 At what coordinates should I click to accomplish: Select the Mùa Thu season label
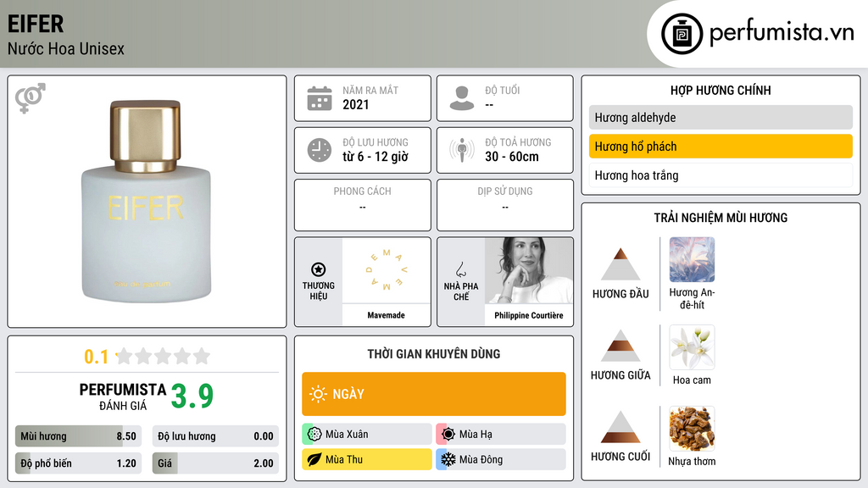pyautogui.click(x=344, y=459)
